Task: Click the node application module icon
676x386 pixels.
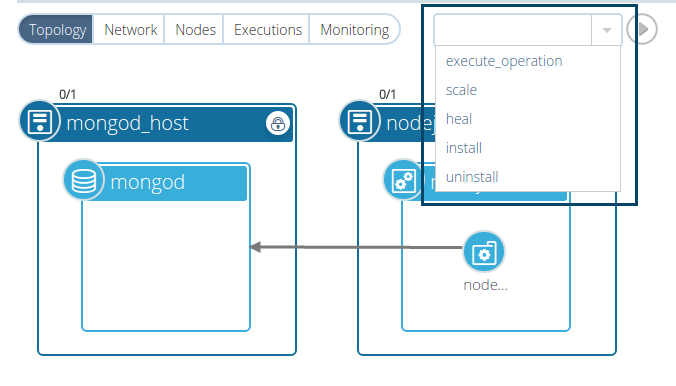Action: click(484, 252)
